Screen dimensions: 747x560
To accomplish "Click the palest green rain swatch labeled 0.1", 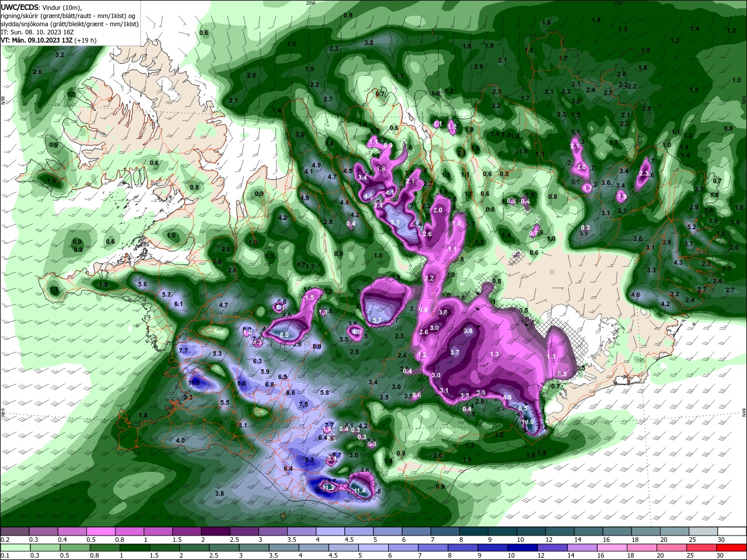I will 15,547.
